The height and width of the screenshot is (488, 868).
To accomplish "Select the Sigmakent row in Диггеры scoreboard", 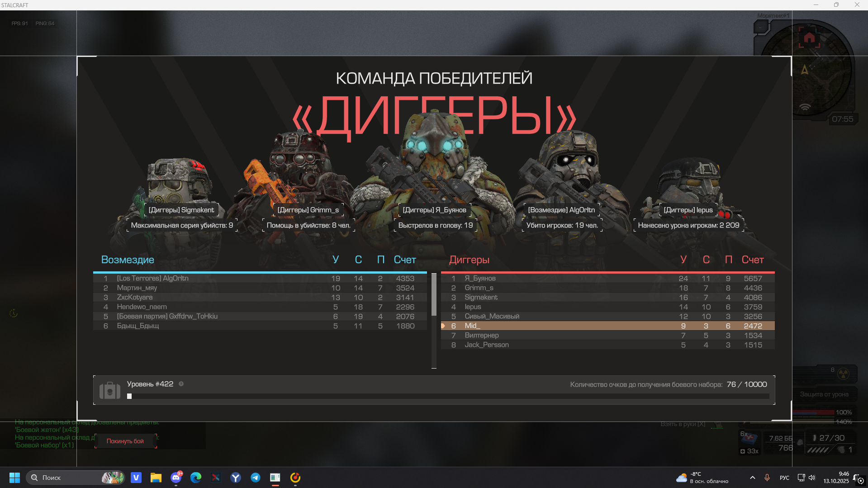I will pyautogui.click(x=607, y=298).
